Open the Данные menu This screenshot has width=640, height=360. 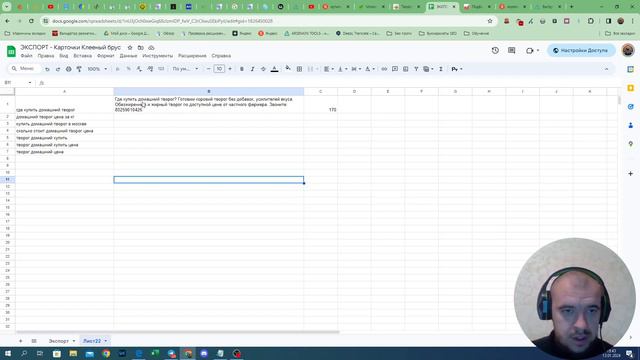(128, 56)
